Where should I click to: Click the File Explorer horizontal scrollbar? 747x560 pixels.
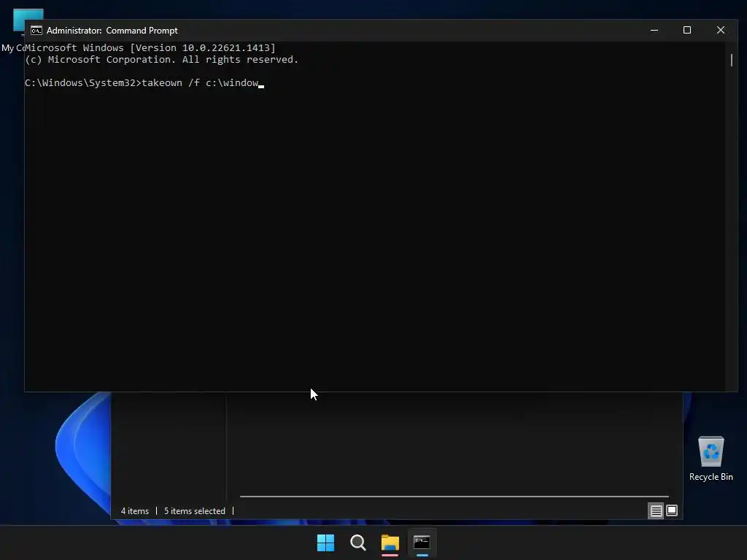coord(454,496)
